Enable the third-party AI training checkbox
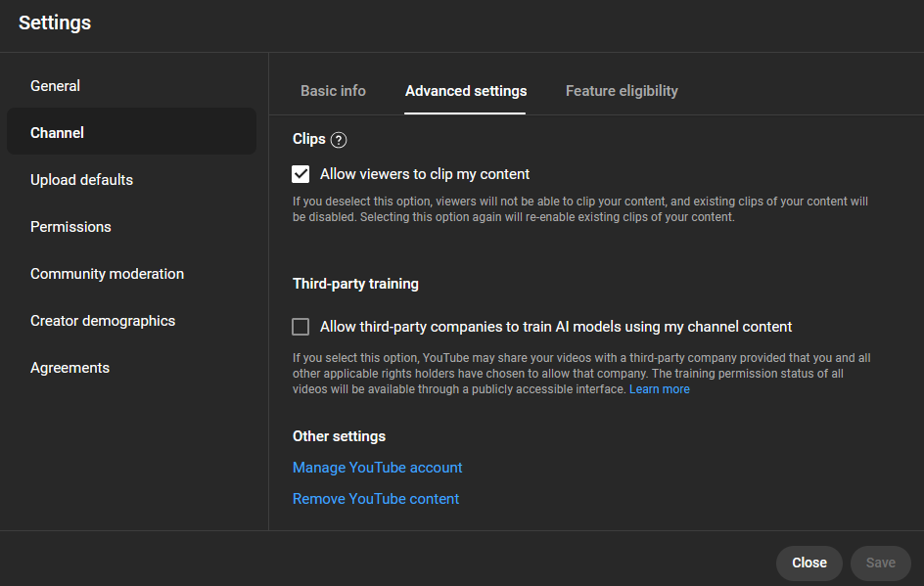Image resolution: width=924 pixels, height=586 pixels. pyautogui.click(x=300, y=327)
